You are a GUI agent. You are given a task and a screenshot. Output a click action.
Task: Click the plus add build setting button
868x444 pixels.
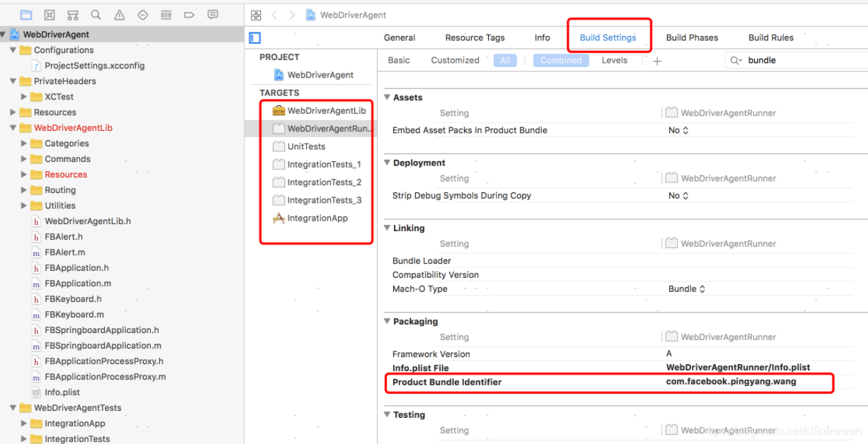click(x=657, y=61)
